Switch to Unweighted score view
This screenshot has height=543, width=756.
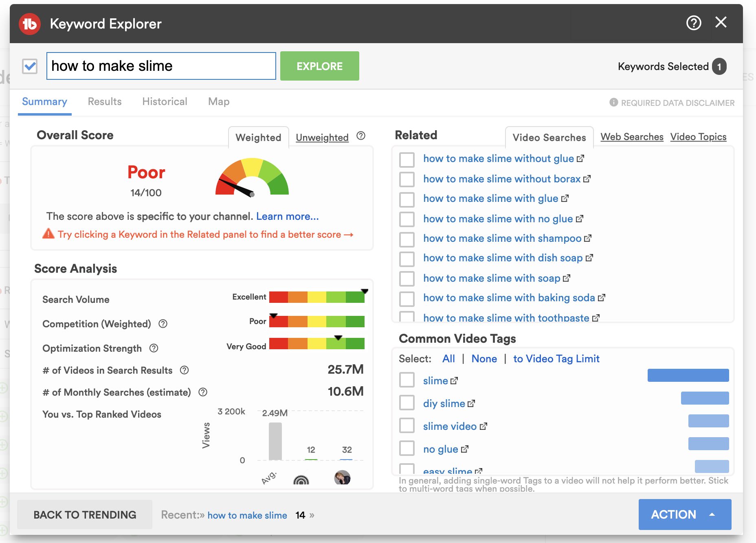coord(322,137)
